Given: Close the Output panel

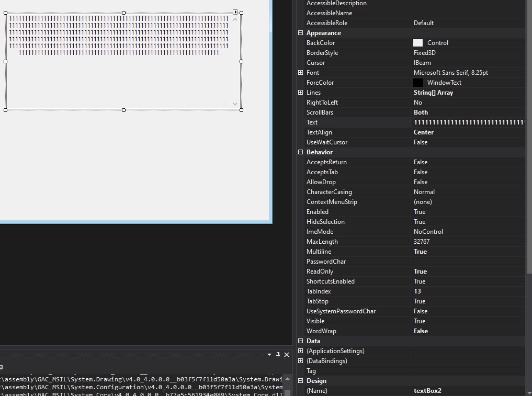Looking at the screenshot, I should 287,355.
